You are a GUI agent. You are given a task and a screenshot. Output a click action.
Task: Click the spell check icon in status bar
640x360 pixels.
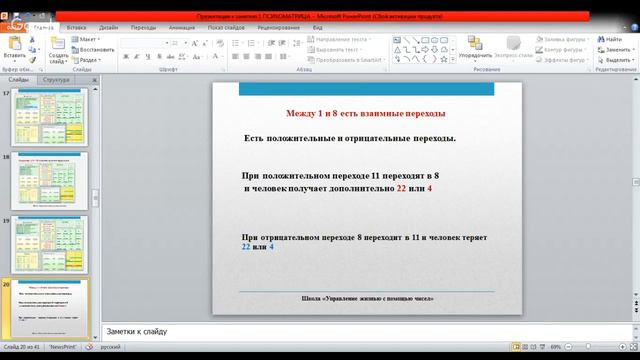click(89, 347)
